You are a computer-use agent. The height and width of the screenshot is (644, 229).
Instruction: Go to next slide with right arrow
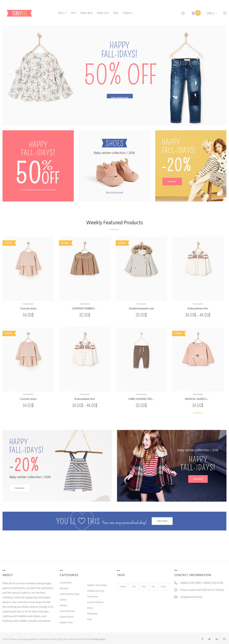pyautogui.click(x=218, y=74)
